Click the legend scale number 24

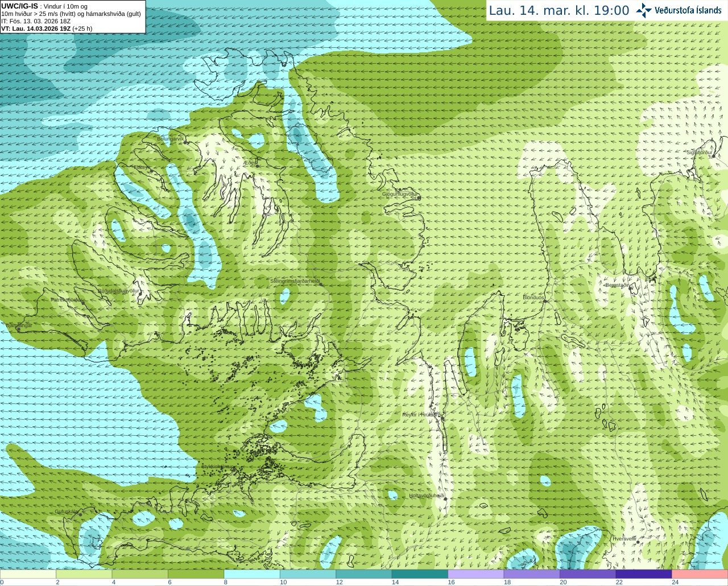pos(675,582)
